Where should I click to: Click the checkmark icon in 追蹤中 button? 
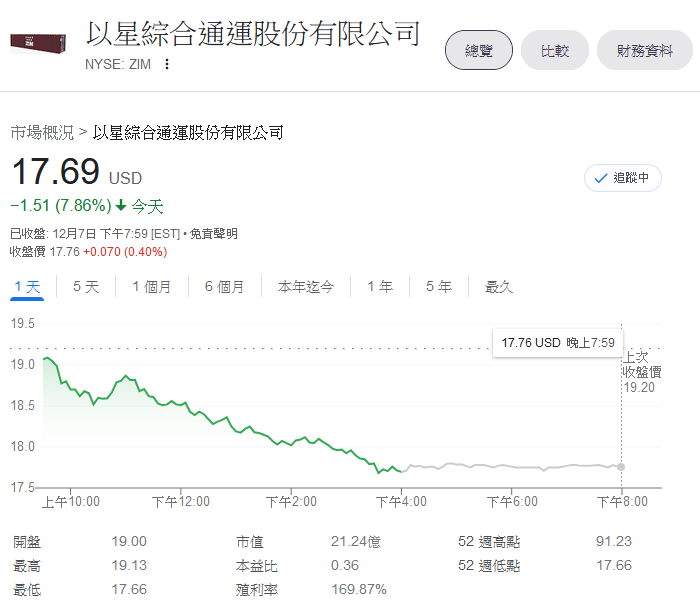(x=601, y=178)
